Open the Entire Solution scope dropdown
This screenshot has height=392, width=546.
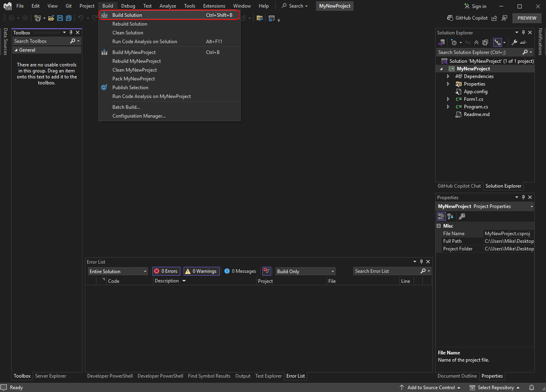(118, 272)
